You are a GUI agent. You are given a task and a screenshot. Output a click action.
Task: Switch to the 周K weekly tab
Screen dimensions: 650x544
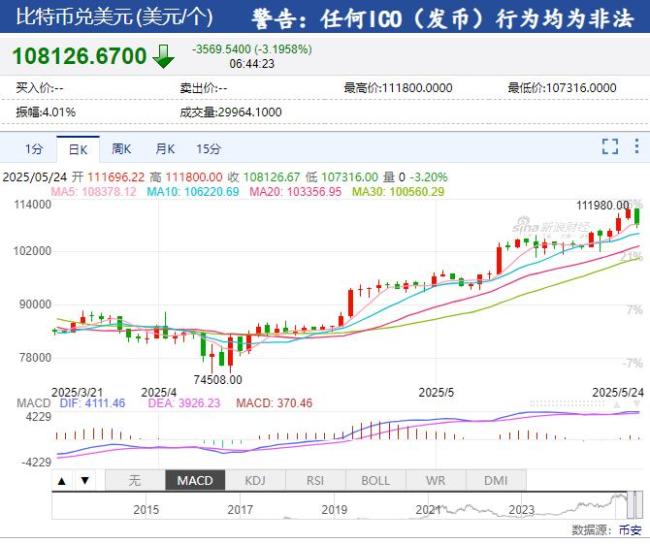point(121,148)
